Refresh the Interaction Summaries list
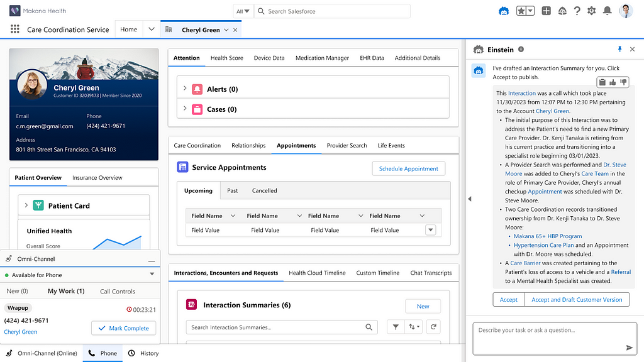The width and height of the screenshot is (644, 362). click(433, 327)
